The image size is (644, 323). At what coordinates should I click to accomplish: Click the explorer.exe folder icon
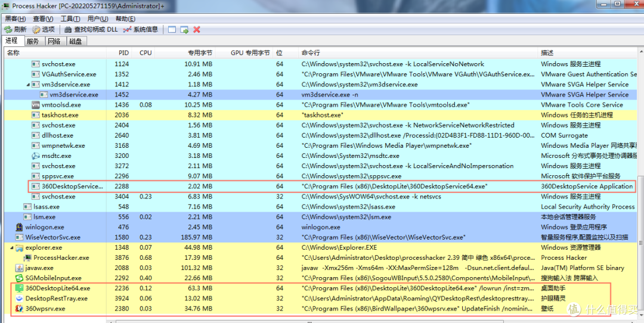click(x=19, y=248)
